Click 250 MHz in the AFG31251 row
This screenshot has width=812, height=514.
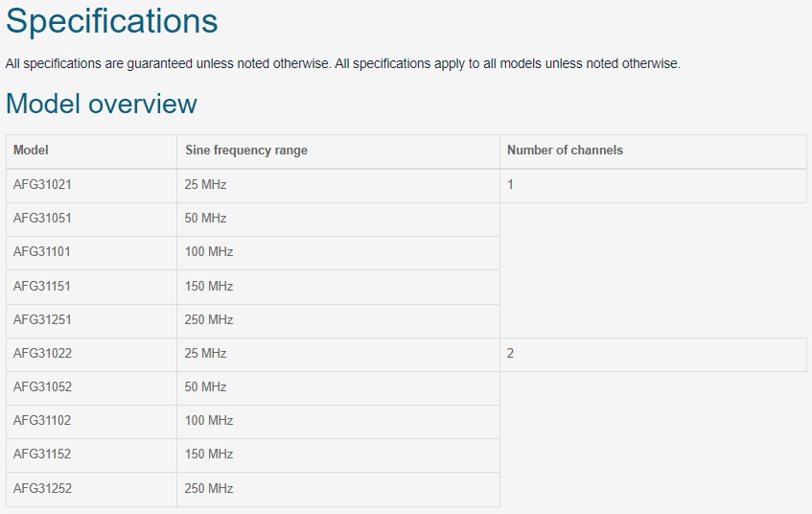point(209,320)
